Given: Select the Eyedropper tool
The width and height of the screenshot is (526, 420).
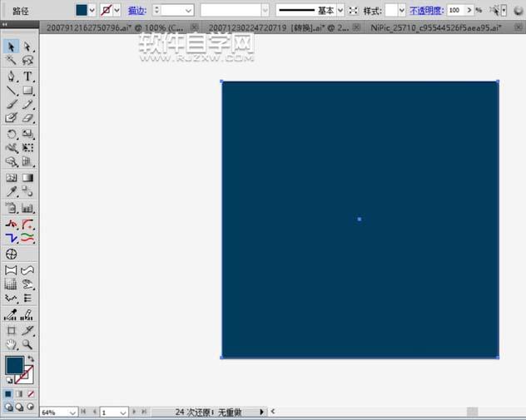Looking at the screenshot, I should click(11, 191).
